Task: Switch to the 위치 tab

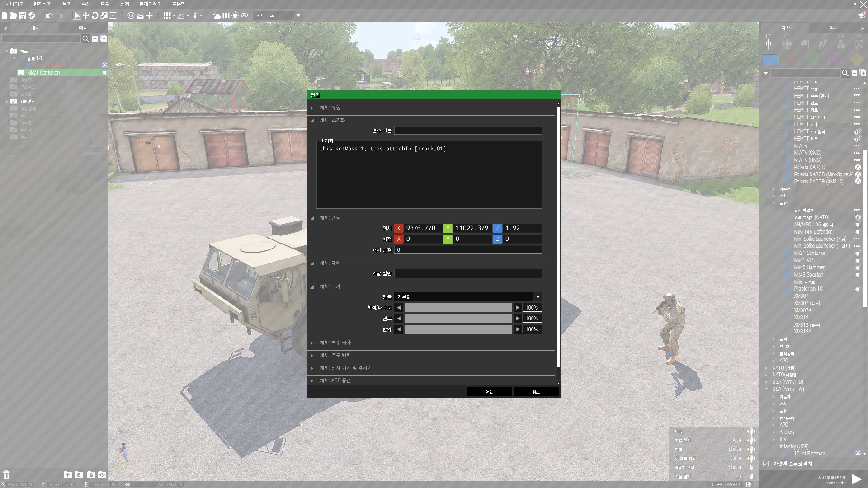Action: coord(83,28)
